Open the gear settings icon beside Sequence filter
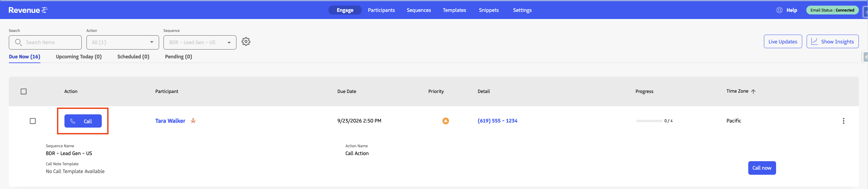Image resolution: width=868 pixels, height=189 pixels. tap(246, 42)
